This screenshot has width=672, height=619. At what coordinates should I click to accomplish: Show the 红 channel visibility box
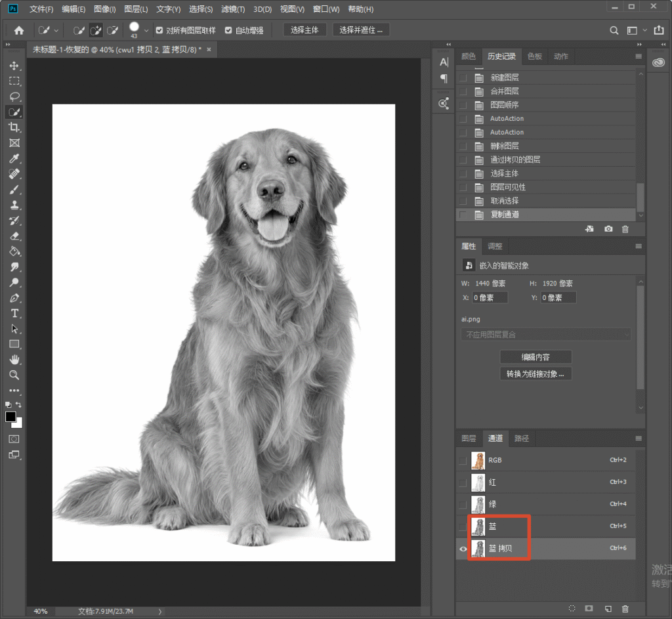(463, 482)
